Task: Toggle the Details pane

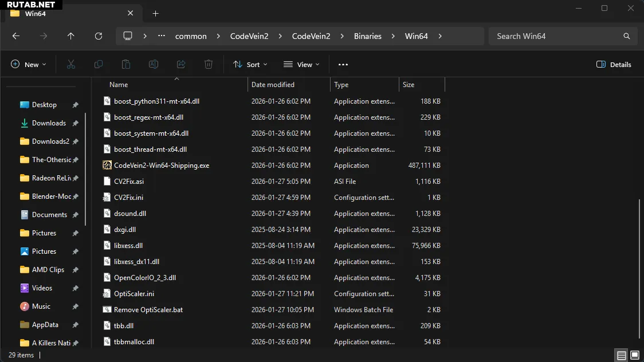Action: pyautogui.click(x=614, y=65)
